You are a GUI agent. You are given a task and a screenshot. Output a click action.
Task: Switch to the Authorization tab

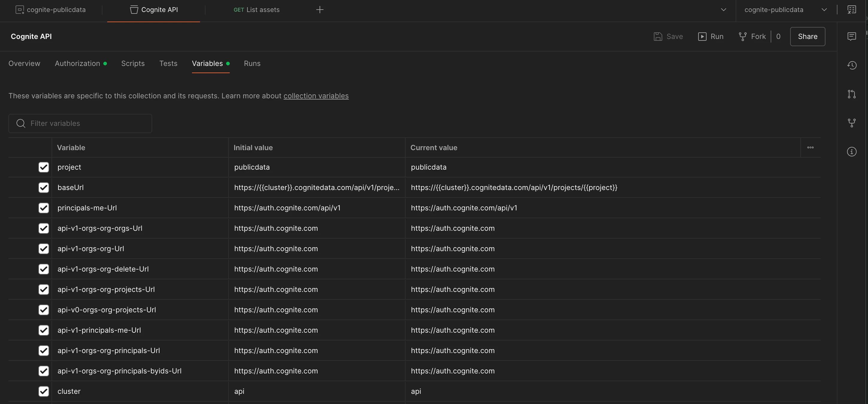tap(78, 64)
